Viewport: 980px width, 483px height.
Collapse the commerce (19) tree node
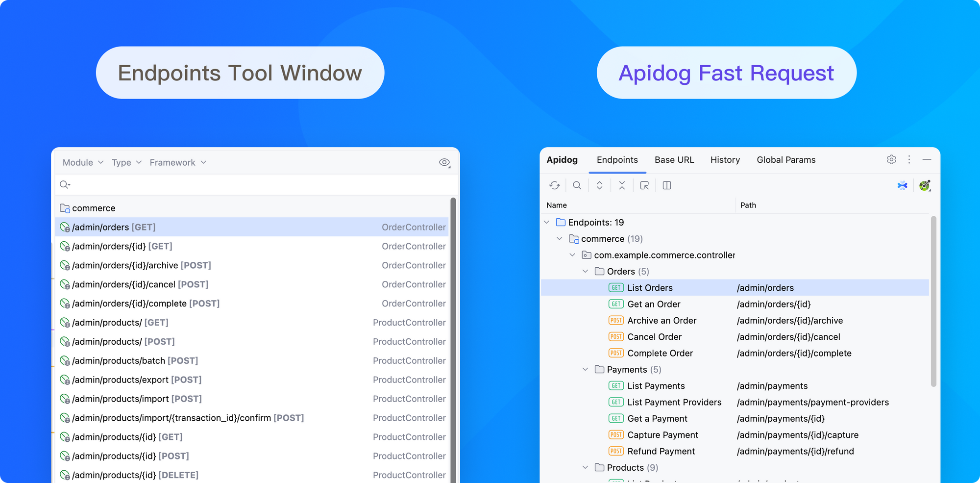click(560, 239)
